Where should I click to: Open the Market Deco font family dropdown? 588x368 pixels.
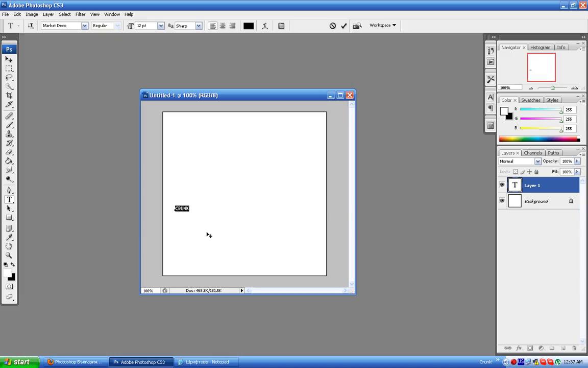pyautogui.click(x=84, y=26)
